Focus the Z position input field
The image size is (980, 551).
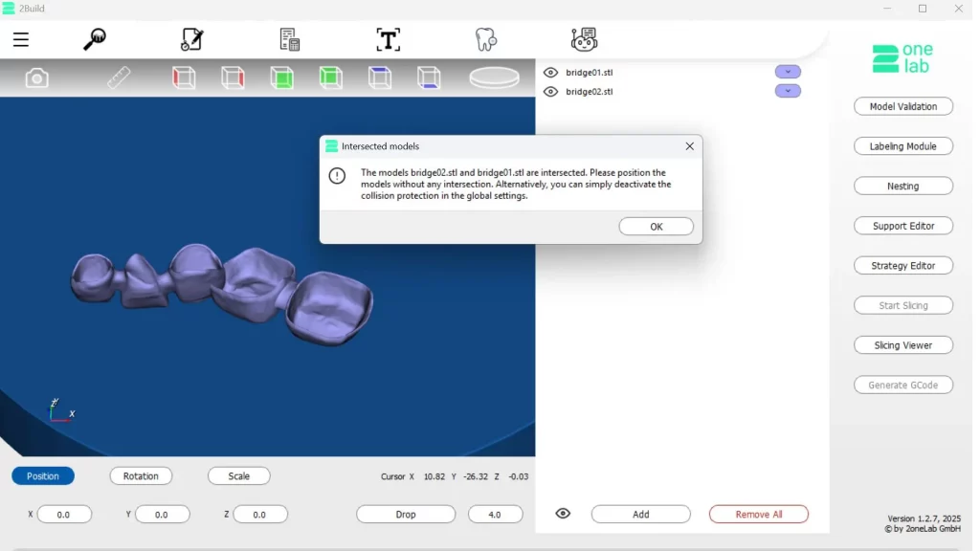260,515
